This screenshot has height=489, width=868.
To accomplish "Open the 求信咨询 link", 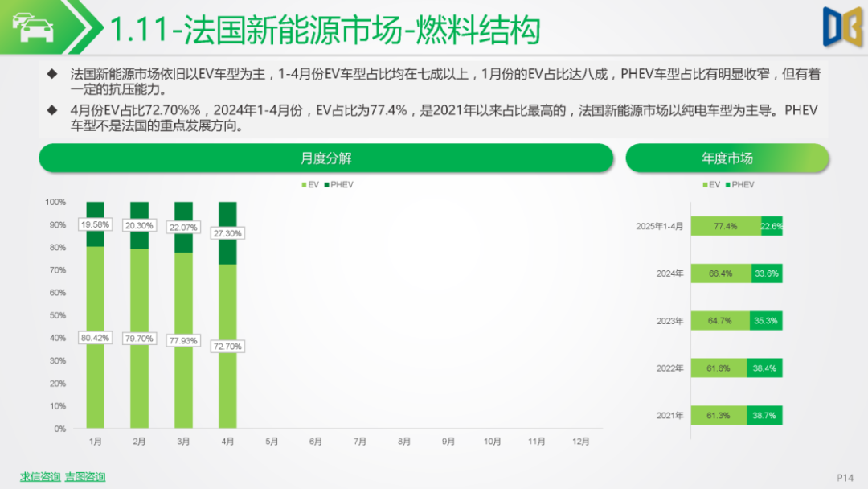I will 40,476.
